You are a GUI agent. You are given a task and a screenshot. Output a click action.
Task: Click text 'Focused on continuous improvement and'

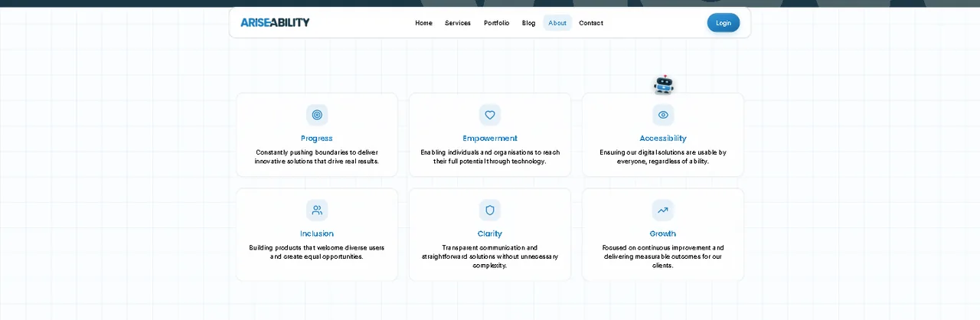pos(663,247)
